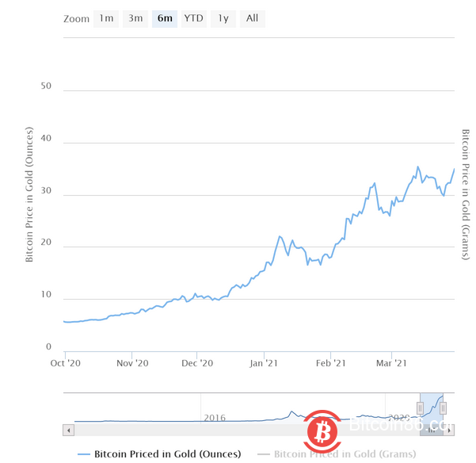Click the Mar '21 axis label
Viewport: 476px width, 463px height.
coord(391,364)
